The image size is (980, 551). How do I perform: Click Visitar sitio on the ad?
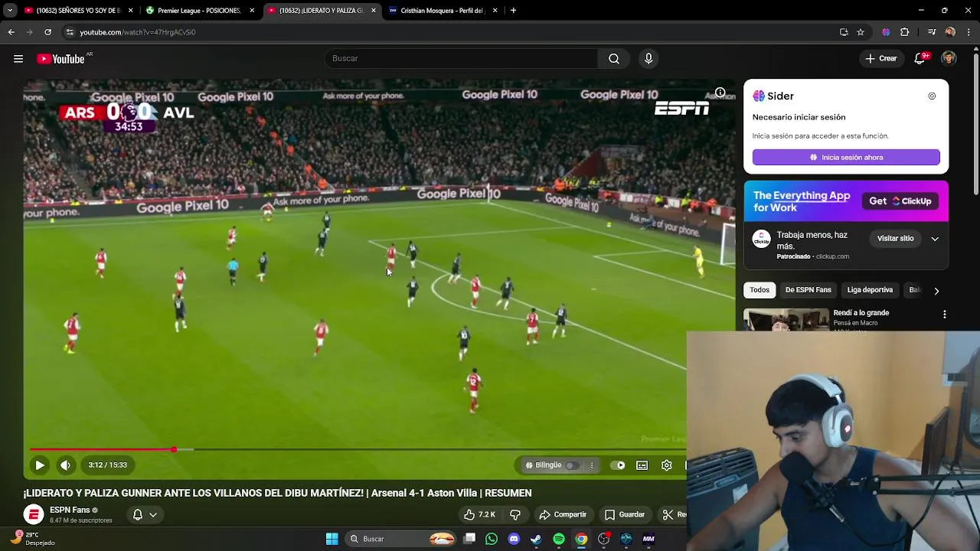point(895,239)
